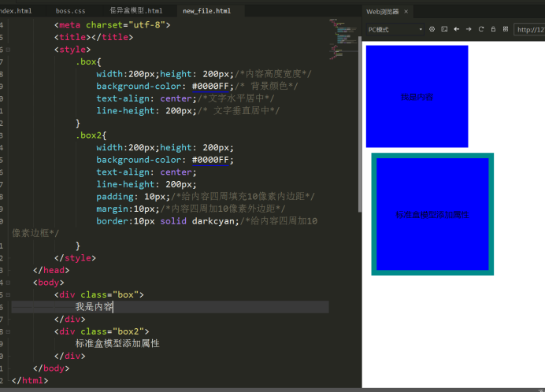Go forward with the right arrow icon
Viewport: 545px width, 392px height.
469,29
